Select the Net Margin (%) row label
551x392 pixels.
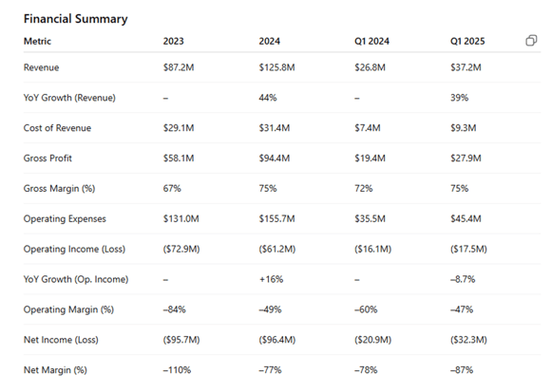tap(55, 370)
